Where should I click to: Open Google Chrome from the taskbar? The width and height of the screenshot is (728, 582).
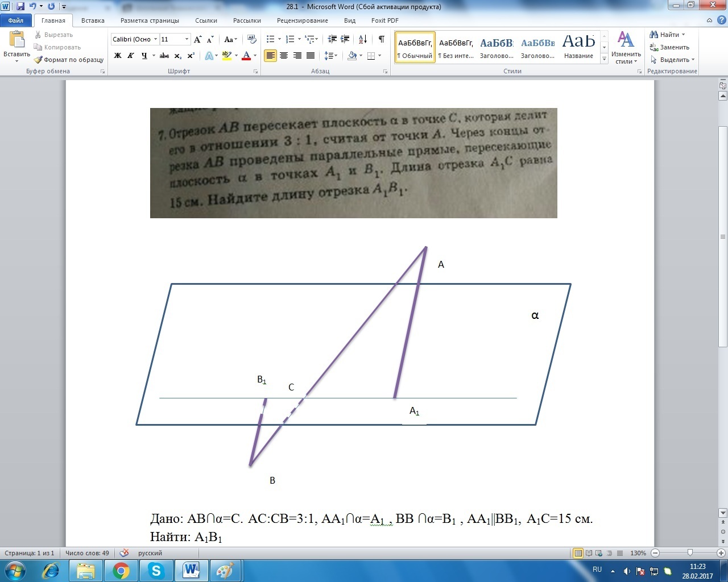[121, 571]
